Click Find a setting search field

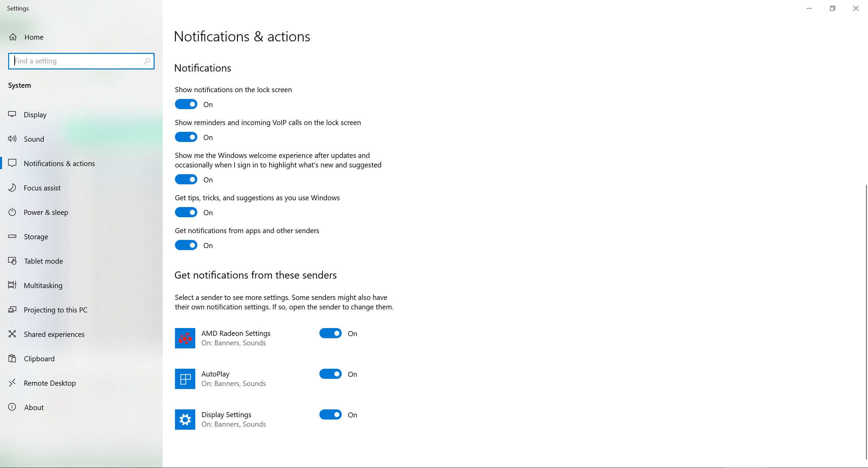[x=81, y=61]
